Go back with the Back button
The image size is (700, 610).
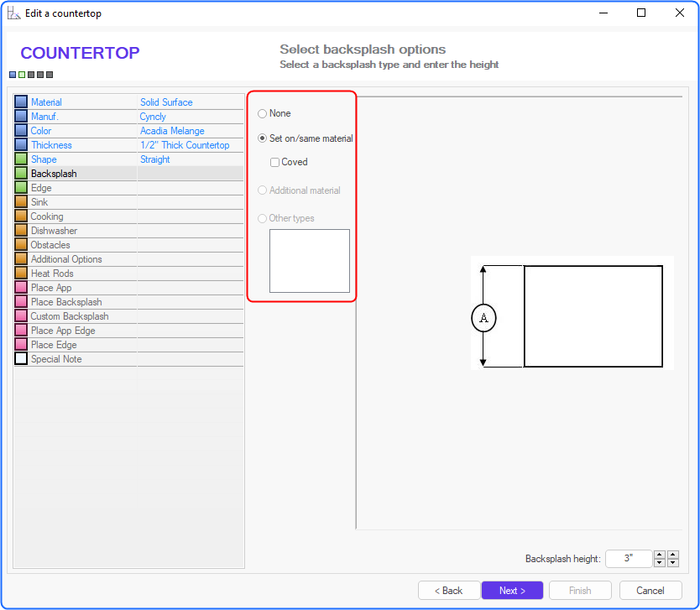pyautogui.click(x=449, y=591)
